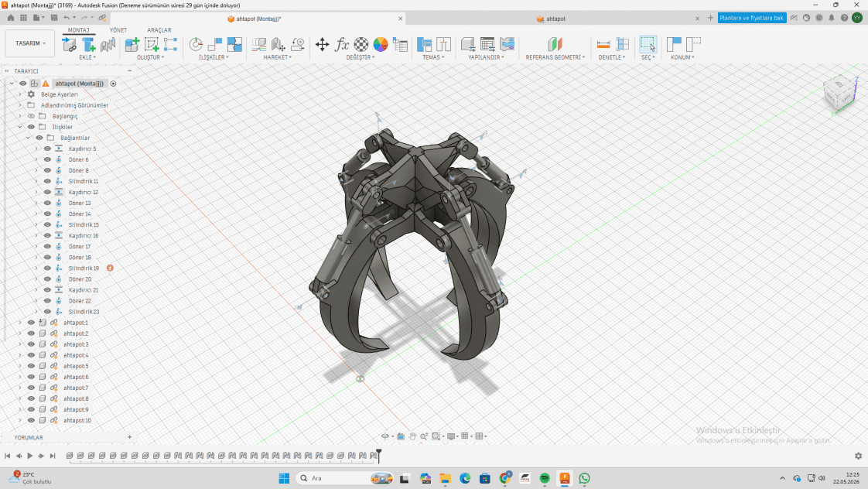Expand the OLUŞTUR dropdown menu
Screen dimensions: 868x489
[151, 57]
